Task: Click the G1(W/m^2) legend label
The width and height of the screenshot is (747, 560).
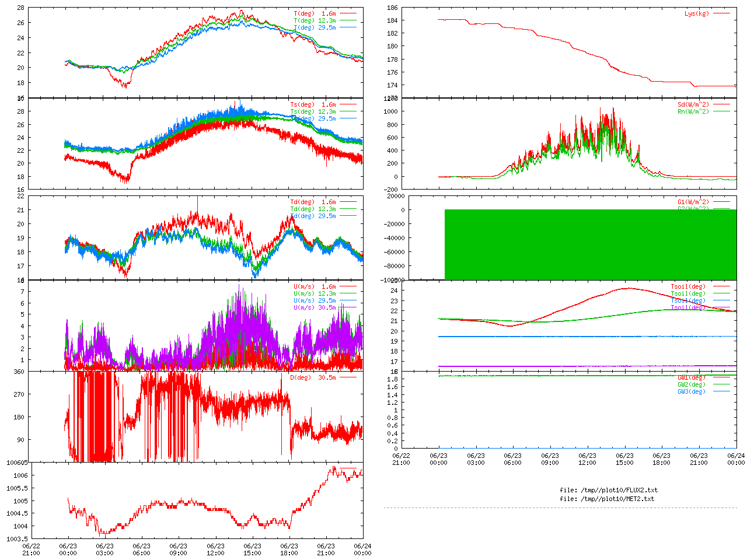Action: pyautogui.click(x=693, y=202)
